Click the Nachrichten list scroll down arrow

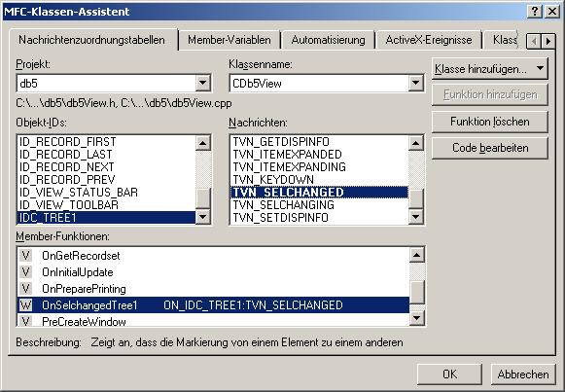pos(416,217)
